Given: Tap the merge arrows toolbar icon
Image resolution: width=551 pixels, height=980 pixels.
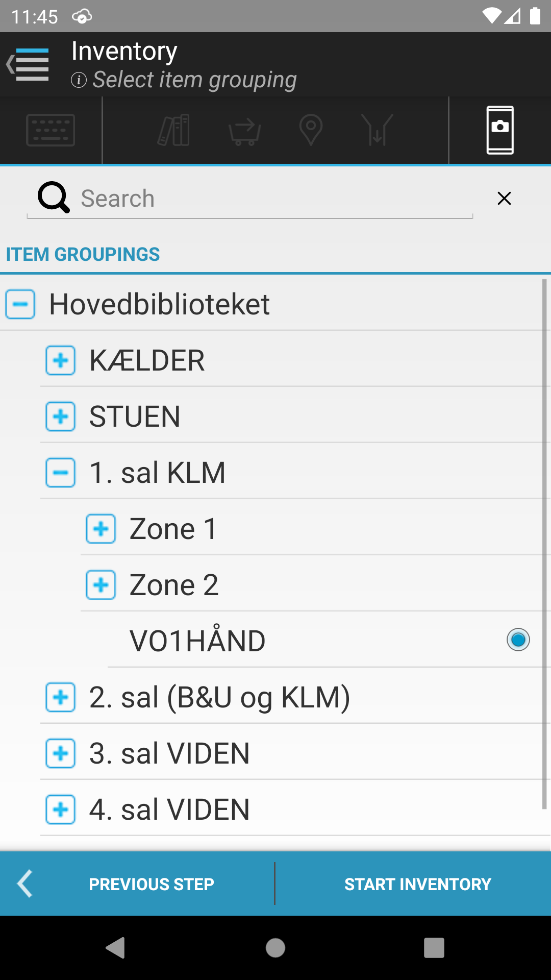Looking at the screenshot, I should (x=377, y=130).
